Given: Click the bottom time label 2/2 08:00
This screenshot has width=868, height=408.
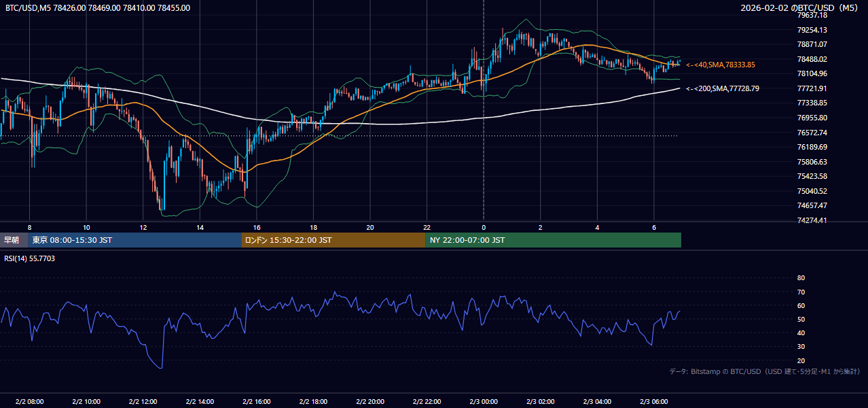Looking at the screenshot, I should point(29,401).
